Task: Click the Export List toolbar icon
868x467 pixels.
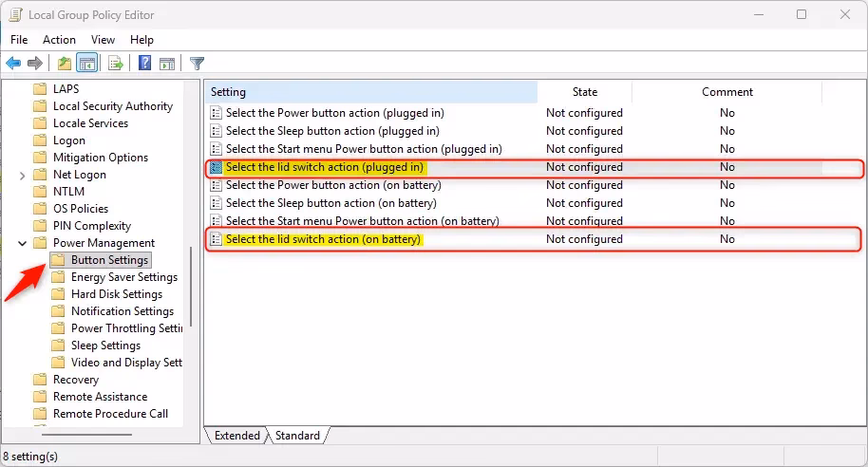Action: pos(116,64)
